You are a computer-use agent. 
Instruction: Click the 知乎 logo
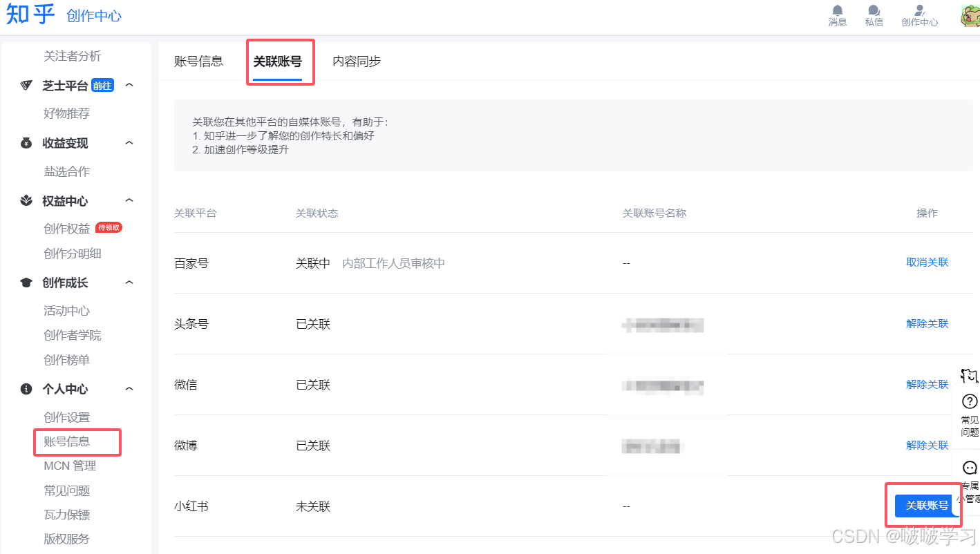[30, 13]
